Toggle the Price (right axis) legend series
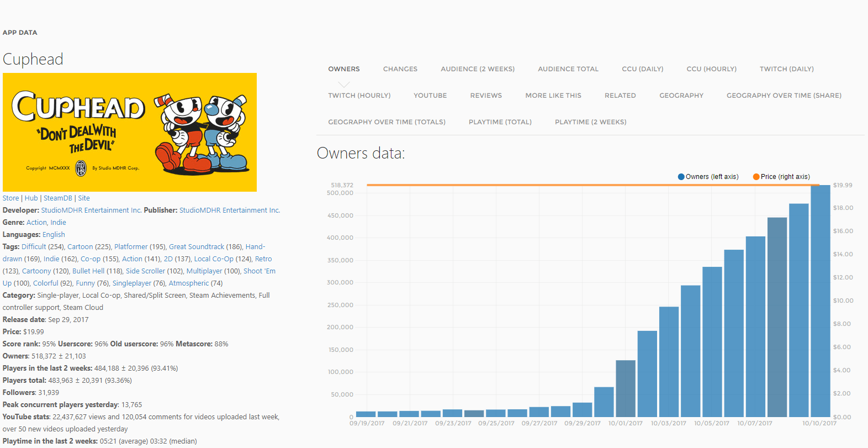 781,177
